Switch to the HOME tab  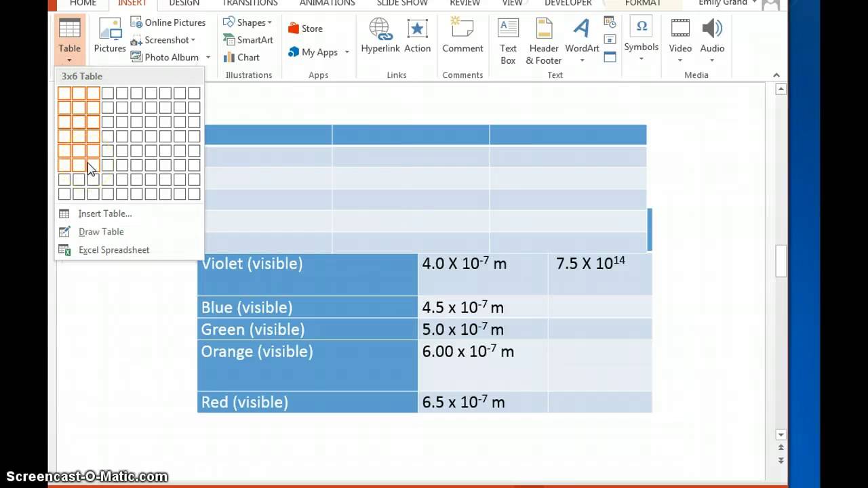pos(83,3)
